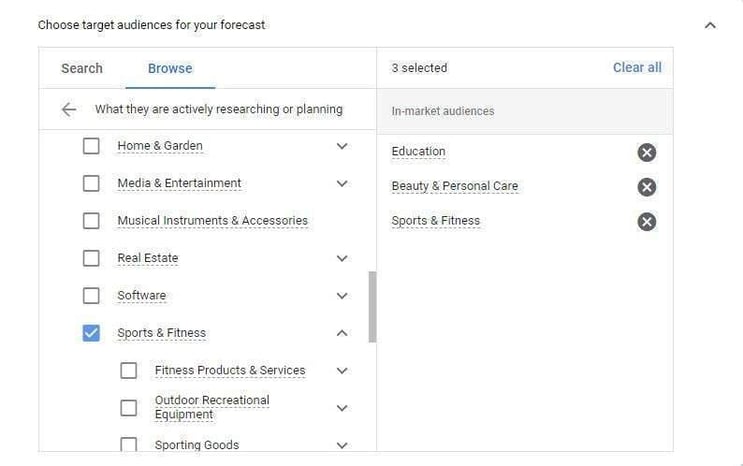The width and height of the screenshot is (743, 466).
Task: Select Musical Instruments & Accessories checkbox
Action: coord(91,221)
